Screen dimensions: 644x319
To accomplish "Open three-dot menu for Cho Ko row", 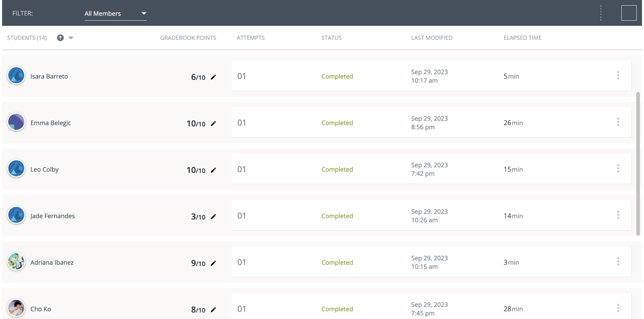I will (x=618, y=308).
